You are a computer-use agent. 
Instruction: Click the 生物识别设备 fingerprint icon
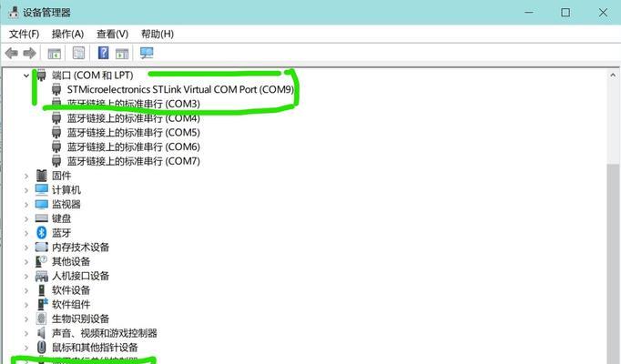click(x=41, y=318)
